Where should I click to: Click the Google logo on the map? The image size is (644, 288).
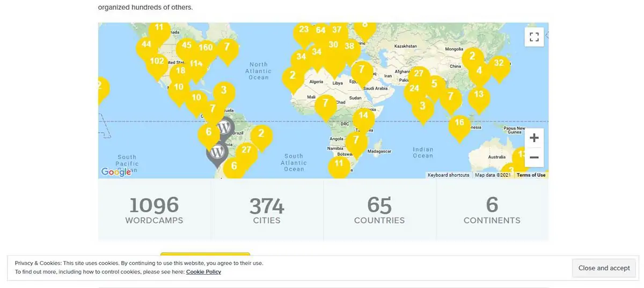[116, 172]
